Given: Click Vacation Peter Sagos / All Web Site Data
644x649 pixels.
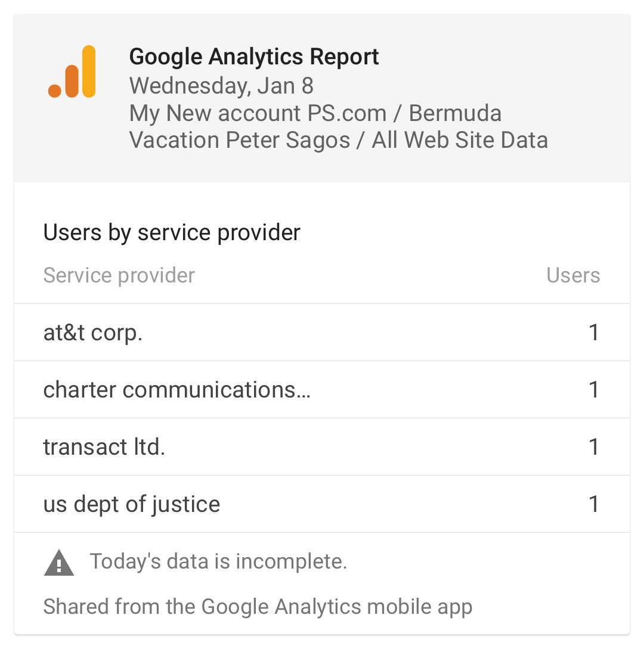Looking at the screenshot, I should [x=338, y=140].
